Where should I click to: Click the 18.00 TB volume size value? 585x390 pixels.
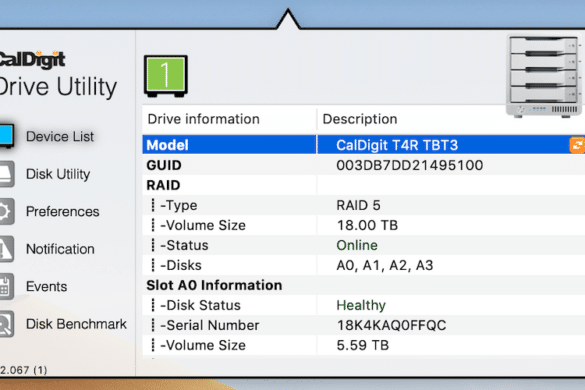pos(367,225)
